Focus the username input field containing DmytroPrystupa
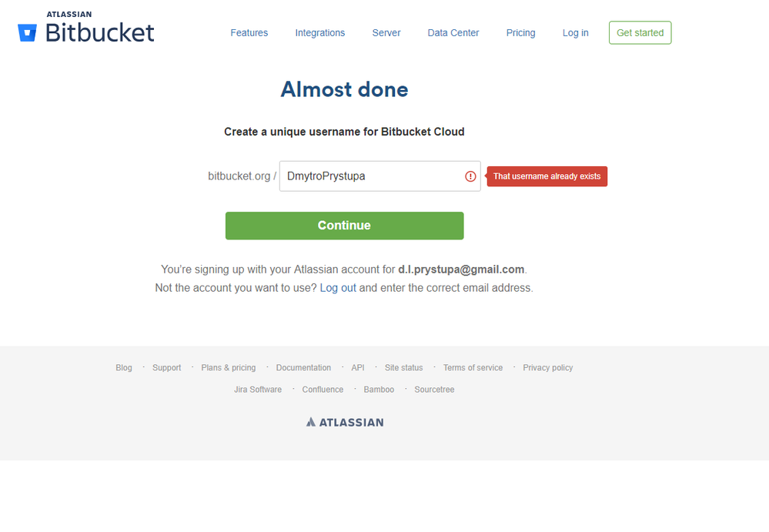The width and height of the screenshot is (769, 532). (x=379, y=176)
